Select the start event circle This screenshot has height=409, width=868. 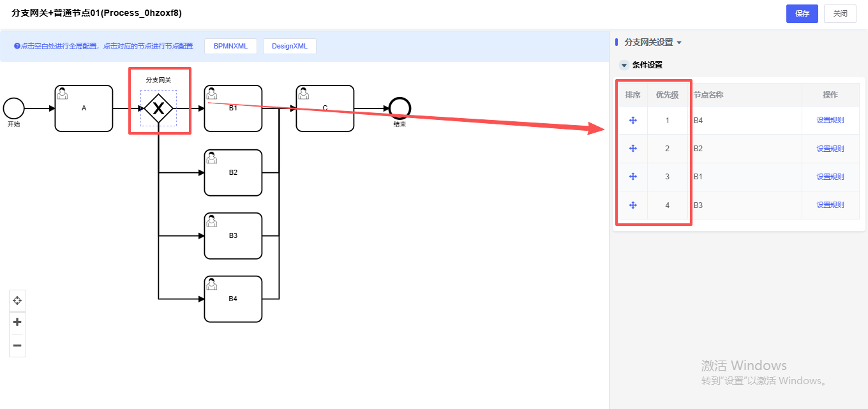pos(13,108)
